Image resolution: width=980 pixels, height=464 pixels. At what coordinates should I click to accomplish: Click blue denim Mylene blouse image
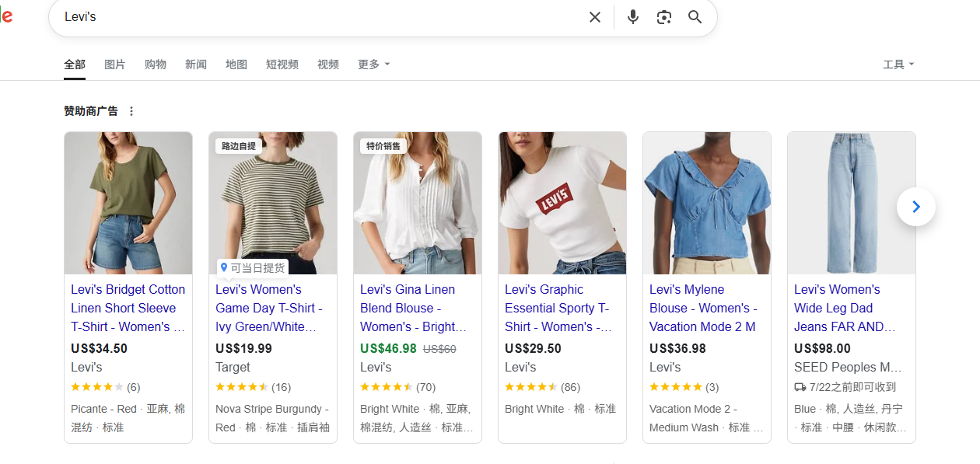[x=707, y=203]
